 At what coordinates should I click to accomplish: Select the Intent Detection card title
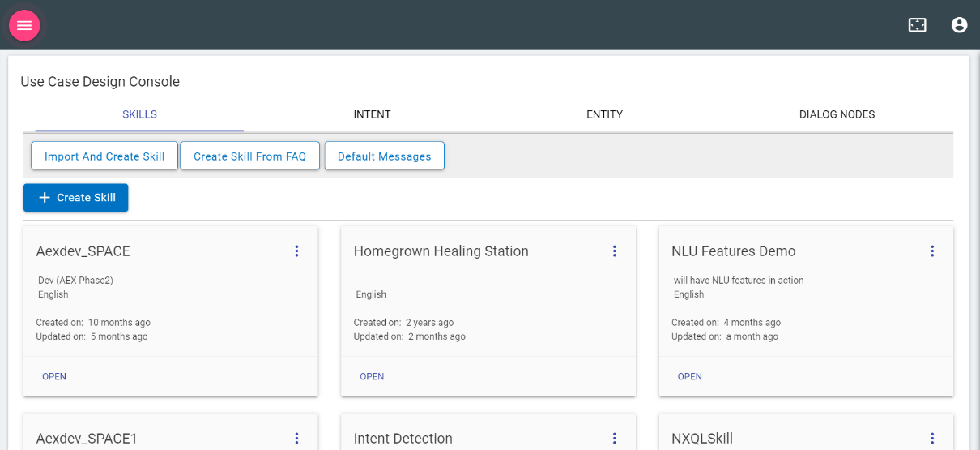(403, 439)
